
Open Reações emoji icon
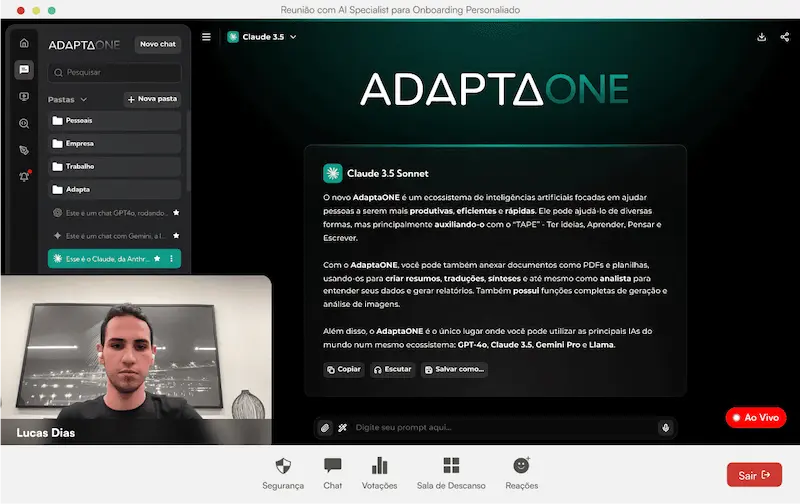click(521, 465)
